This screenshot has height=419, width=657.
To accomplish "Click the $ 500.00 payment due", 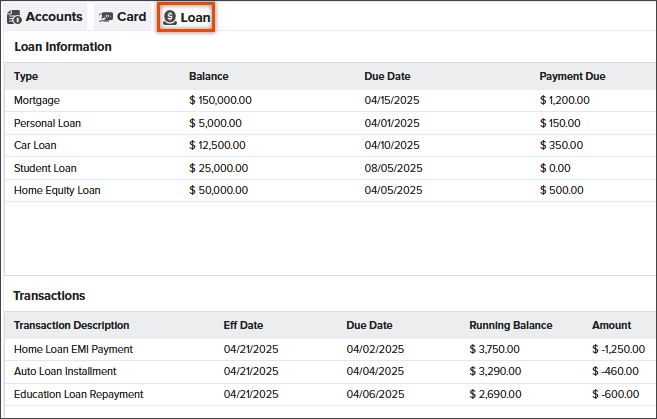I will click(x=561, y=190).
